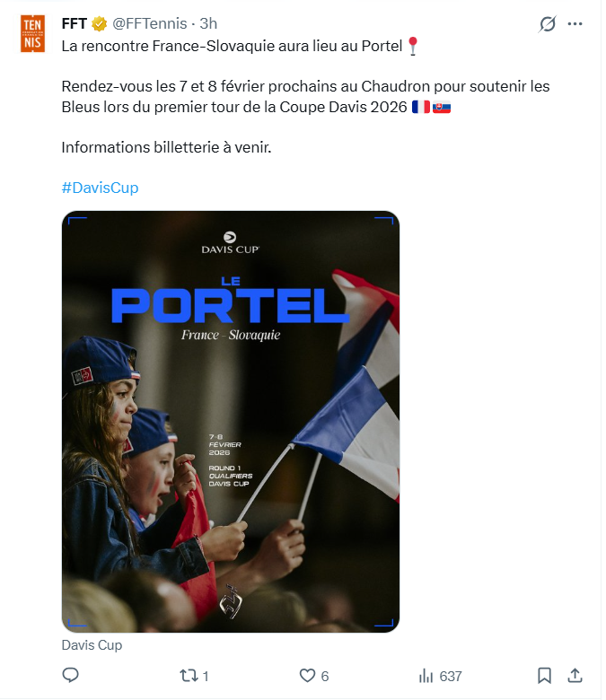606x700 pixels.
Task: Open the FFT profile avatar
Action: pyautogui.click(x=33, y=33)
